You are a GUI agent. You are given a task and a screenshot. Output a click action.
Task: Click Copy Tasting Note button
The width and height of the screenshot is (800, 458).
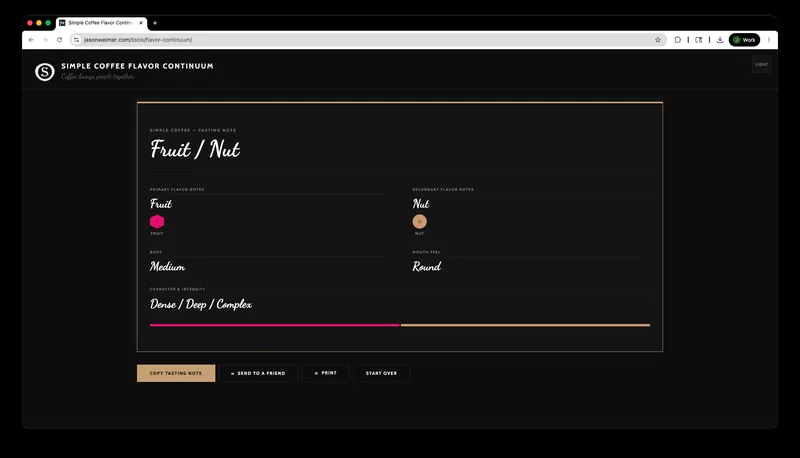(x=176, y=373)
